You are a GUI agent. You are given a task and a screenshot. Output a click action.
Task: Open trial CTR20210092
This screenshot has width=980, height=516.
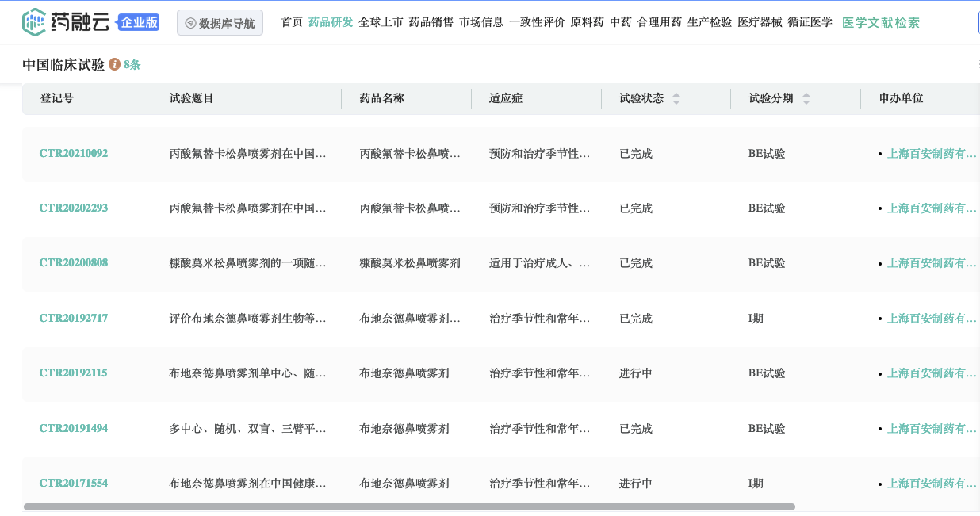(x=74, y=153)
